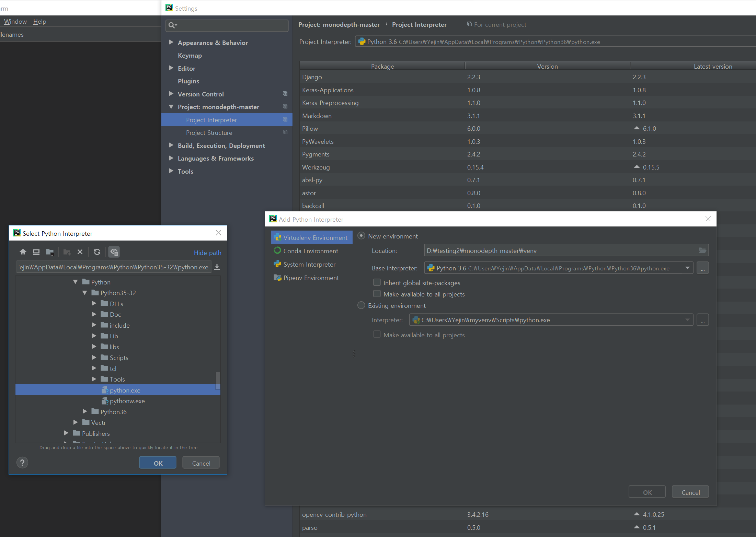Screen dimensions: 756x537
Task: Click the help question mark button
Action: click(x=22, y=463)
